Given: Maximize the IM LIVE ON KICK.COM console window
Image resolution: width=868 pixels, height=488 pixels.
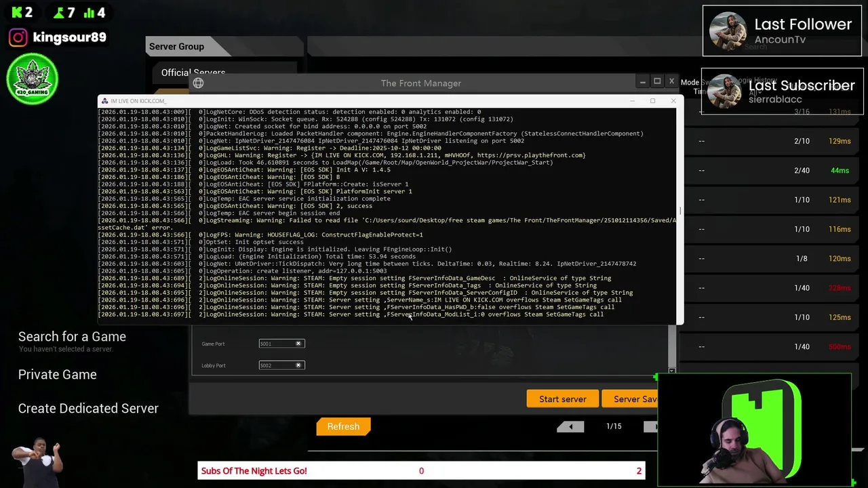Looking at the screenshot, I should [652, 101].
